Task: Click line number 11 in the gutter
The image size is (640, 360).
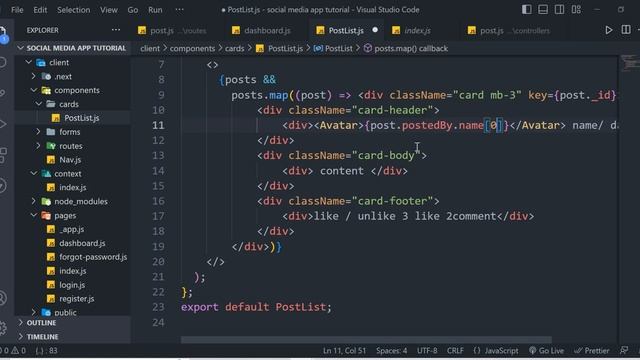Action: [158, 125]
